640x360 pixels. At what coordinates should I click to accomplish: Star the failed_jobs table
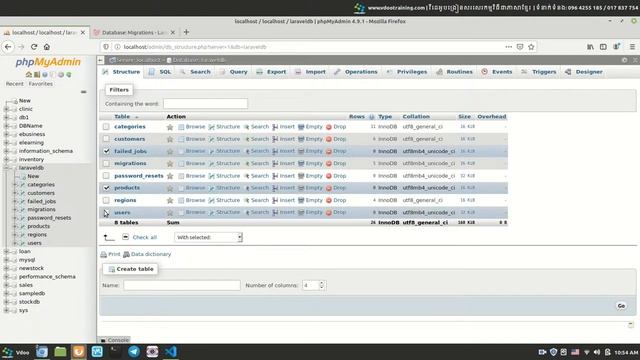click(170, 151)
